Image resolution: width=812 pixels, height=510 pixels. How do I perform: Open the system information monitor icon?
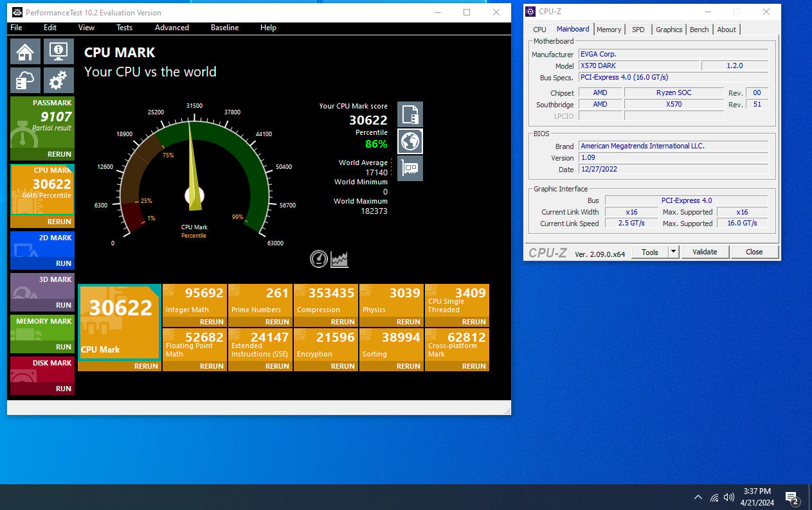point(59,51)
